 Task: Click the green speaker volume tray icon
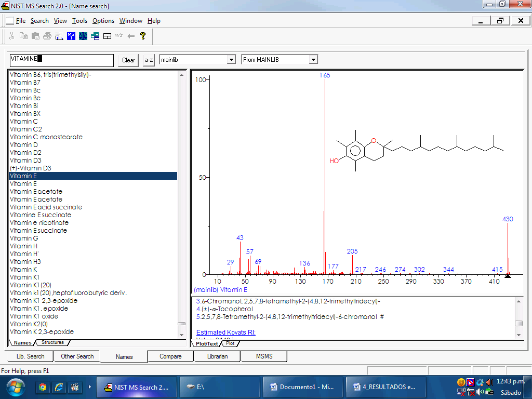[480, 392]
